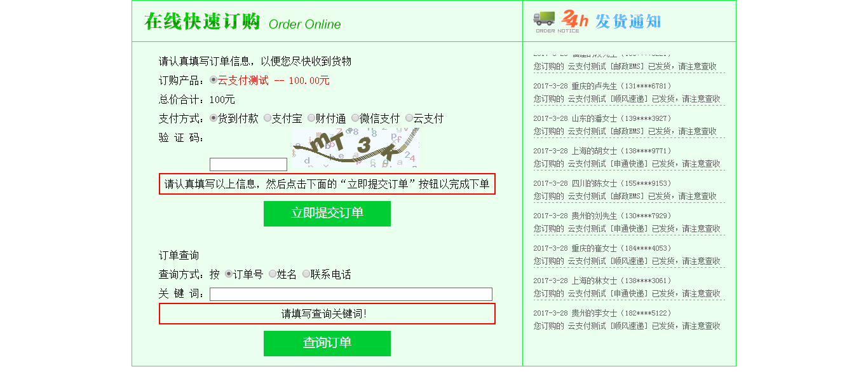The width and height of the screenshot is (868, 383).
Task: Click the captcha verification image
Action: tap(356, 148)
